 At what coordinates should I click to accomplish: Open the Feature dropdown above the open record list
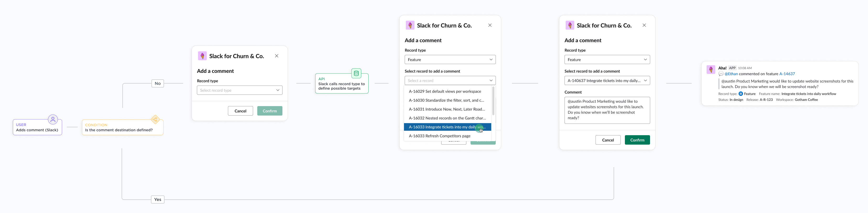pyautogui.click(x=450, y=60)
